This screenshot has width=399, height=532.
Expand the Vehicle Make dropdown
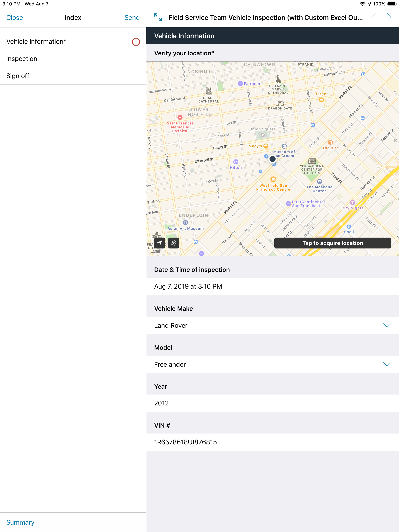[x=273, y=325]
